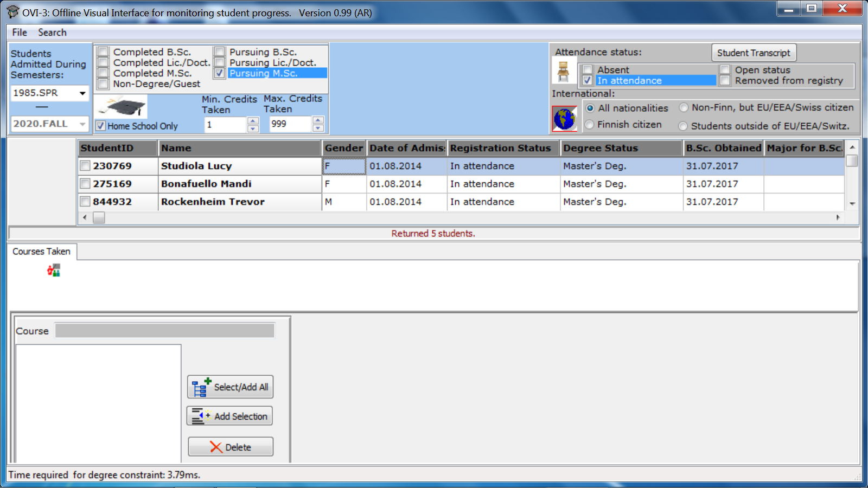Click the chair attendance status icon
This screenshot has width=868, height=488.
click(563, 72)
